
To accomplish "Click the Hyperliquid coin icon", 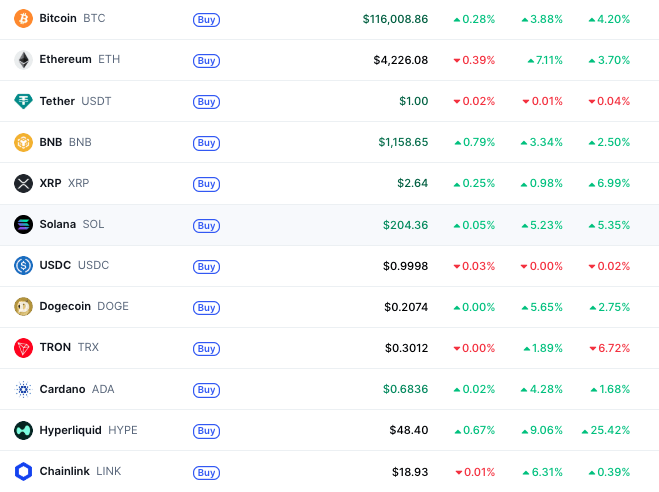I will 23,430.
